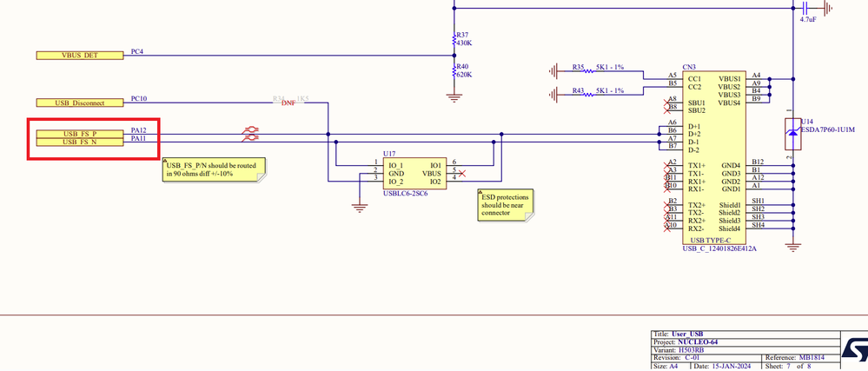This screenshot has width=868, height=371.
Task: Select the U14 ESD diode symbol
Action: tap(793, 134)
